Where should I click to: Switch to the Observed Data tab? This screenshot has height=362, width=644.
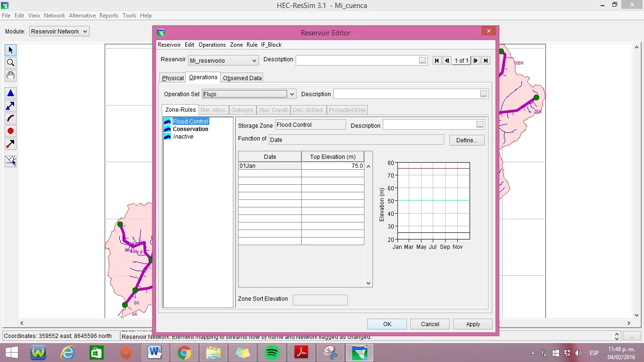point(242,78)
